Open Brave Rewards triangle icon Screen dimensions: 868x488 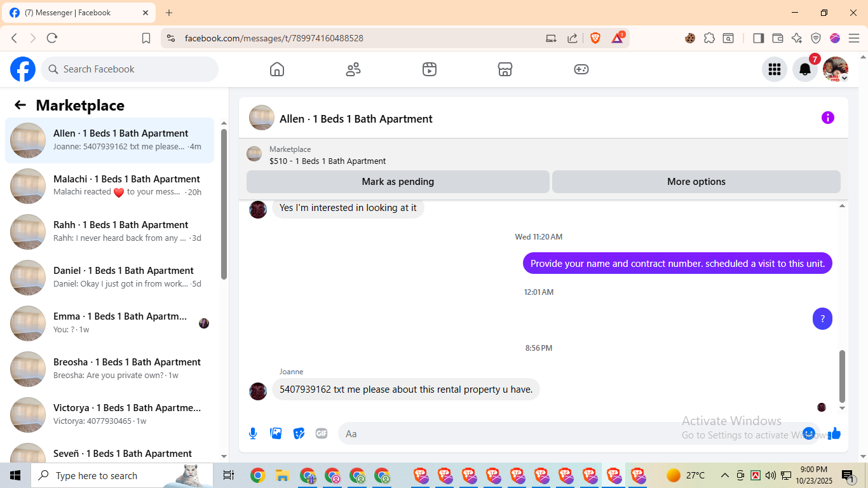(x=618, y=37)
